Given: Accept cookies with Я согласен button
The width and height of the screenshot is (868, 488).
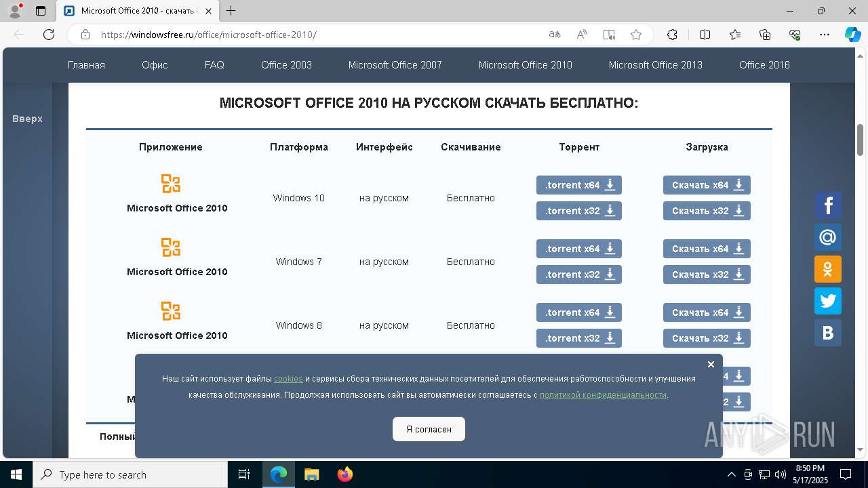Looking at the screenshot, I should click(429, 429).
